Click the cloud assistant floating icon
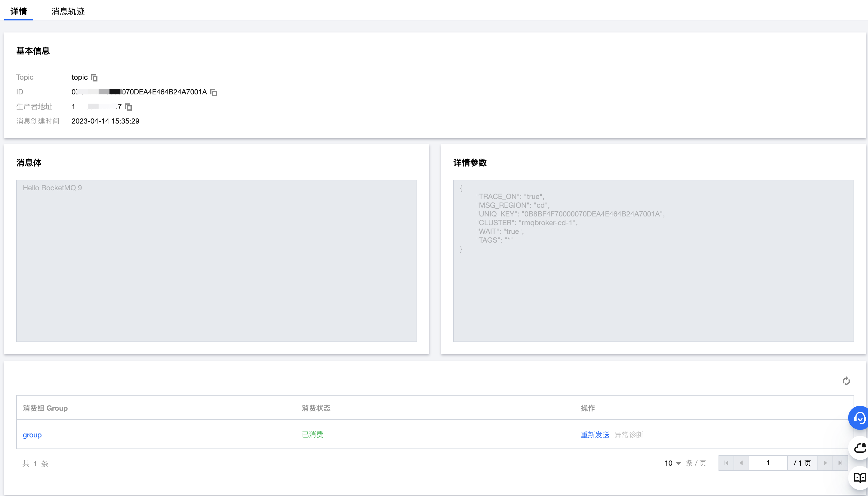Screen dimensions: 868x496 click(859, 448)
